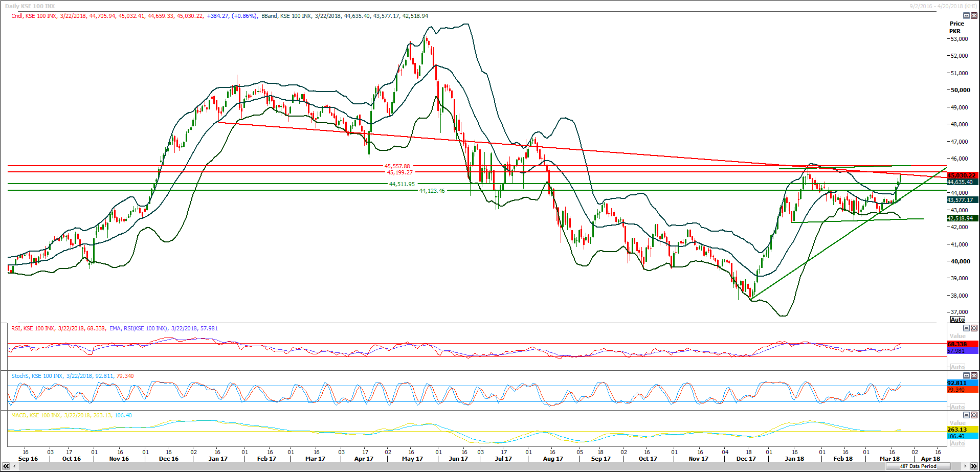
Task: Minimize the RSI indicator panel
Action: point(966,328)
